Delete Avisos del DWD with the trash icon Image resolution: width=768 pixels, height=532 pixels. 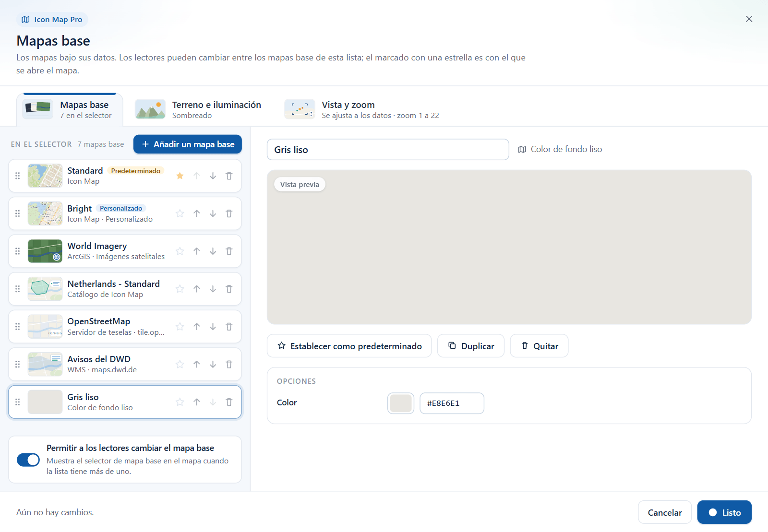[229, 364]
